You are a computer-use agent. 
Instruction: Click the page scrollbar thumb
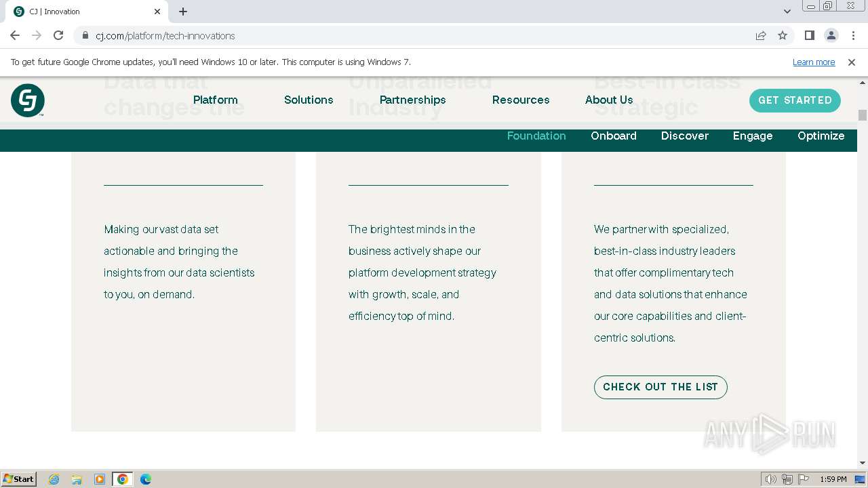point(863,115)
